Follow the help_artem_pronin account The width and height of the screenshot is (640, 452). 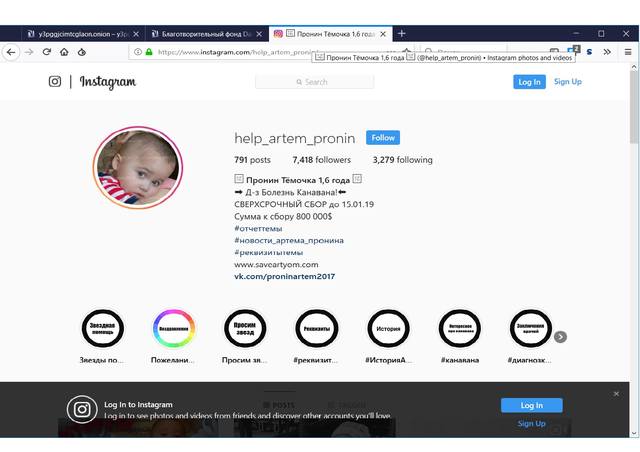[383, 138]
